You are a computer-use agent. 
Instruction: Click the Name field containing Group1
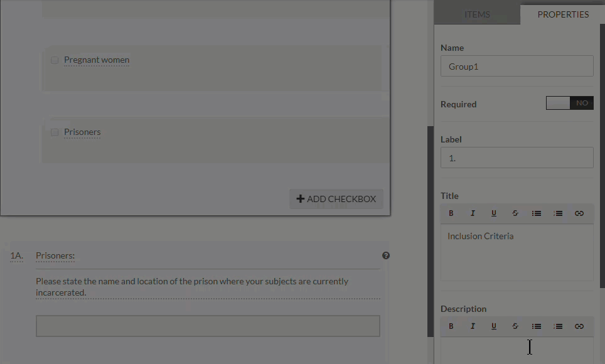pyautogui.click(x=517, y=67)
